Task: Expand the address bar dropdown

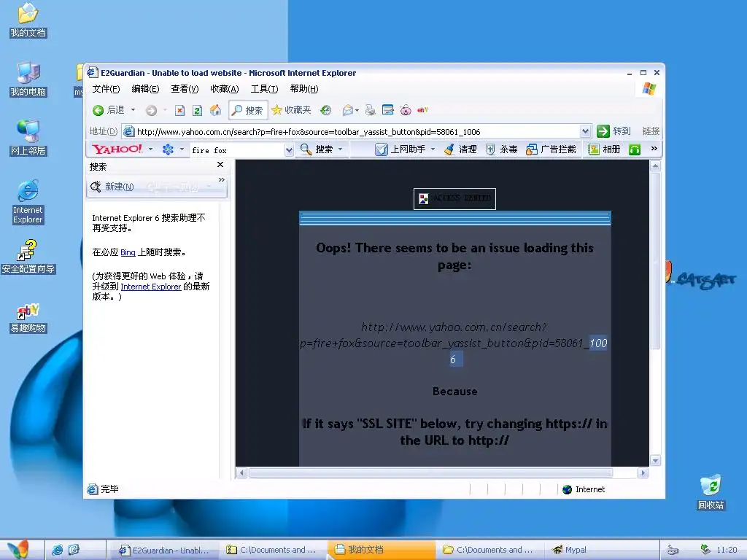Action: (x=586, y=131)
